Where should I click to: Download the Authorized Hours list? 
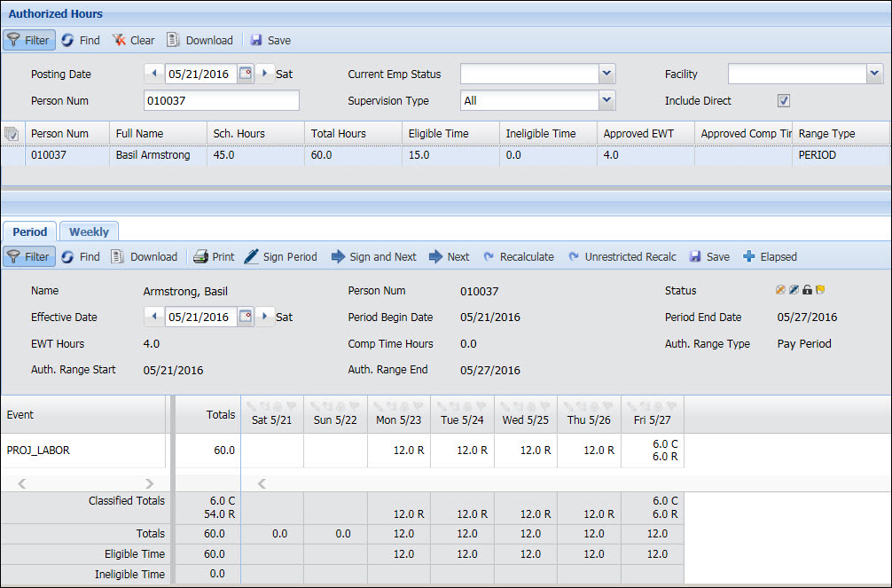coord(172,40)
